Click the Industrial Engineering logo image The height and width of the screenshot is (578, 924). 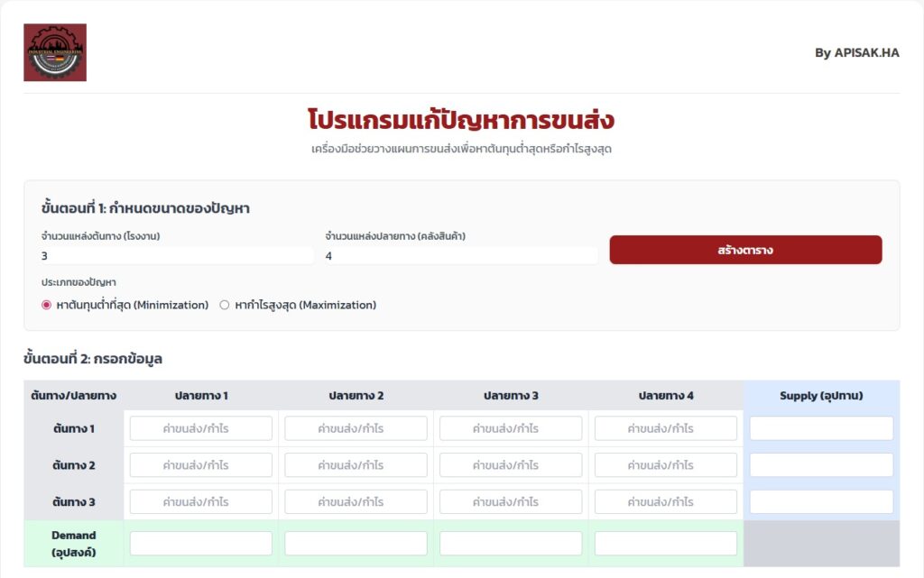[x=55, y=52]
